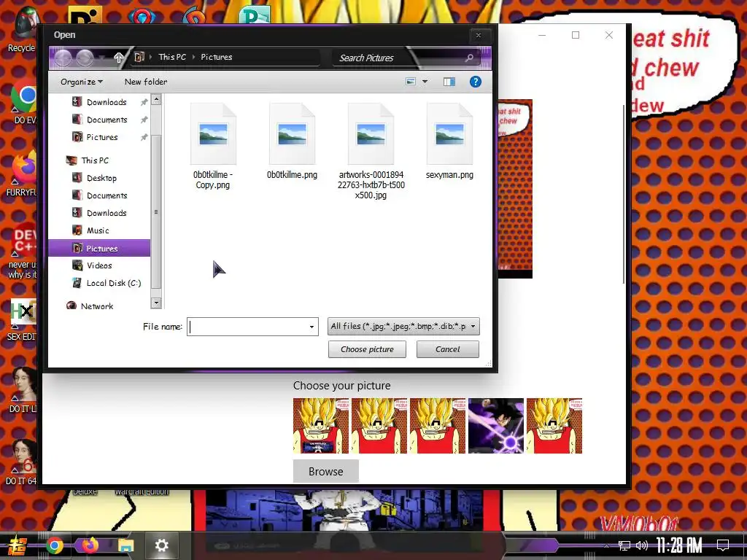Click This PC in address breadcrumb
Viewport: 747px width, 560px height.
coord(172,57)
